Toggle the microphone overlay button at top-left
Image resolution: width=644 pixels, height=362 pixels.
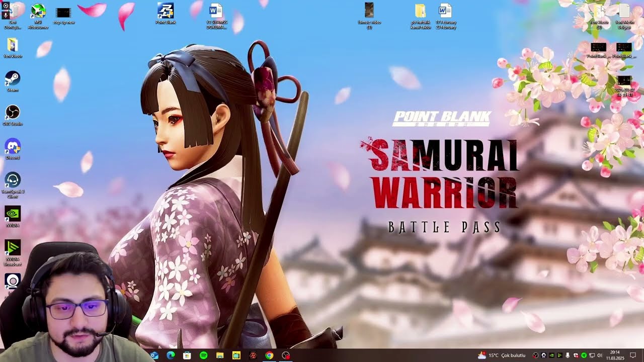coord(5,15)
